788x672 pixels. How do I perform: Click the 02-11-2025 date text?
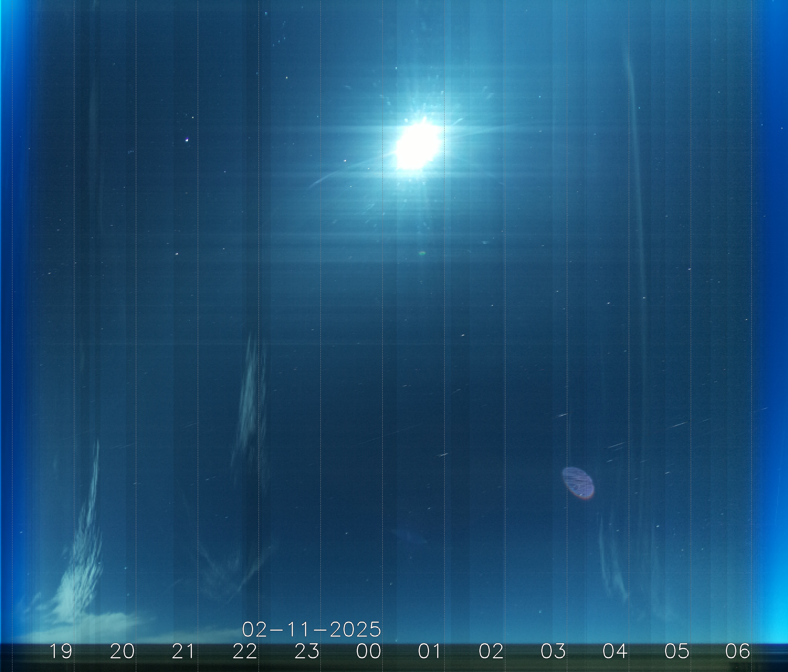tap(311, 630)
